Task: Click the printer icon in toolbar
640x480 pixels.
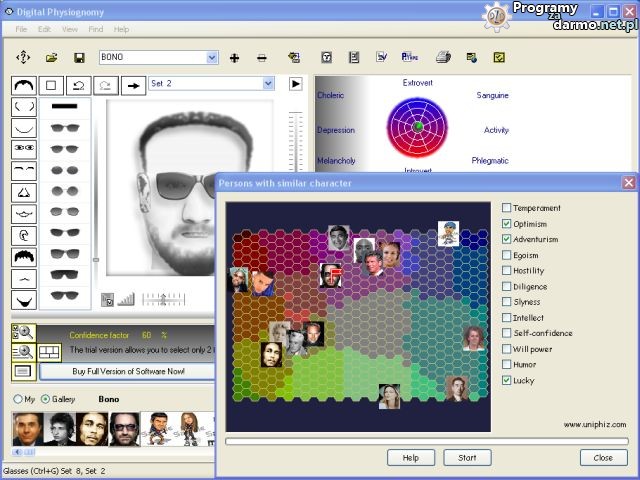Action: click(x=442, y=58)
